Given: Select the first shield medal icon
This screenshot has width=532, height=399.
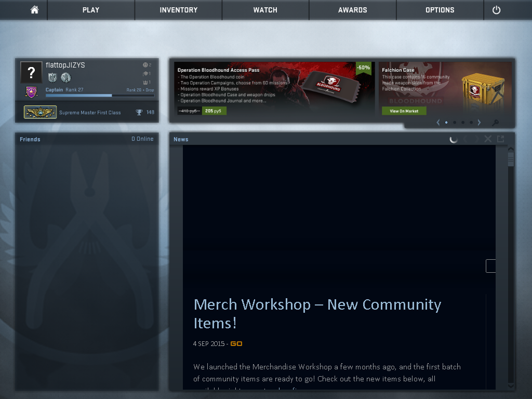Looking at the screenshot, I should click(x=52, y=78).
